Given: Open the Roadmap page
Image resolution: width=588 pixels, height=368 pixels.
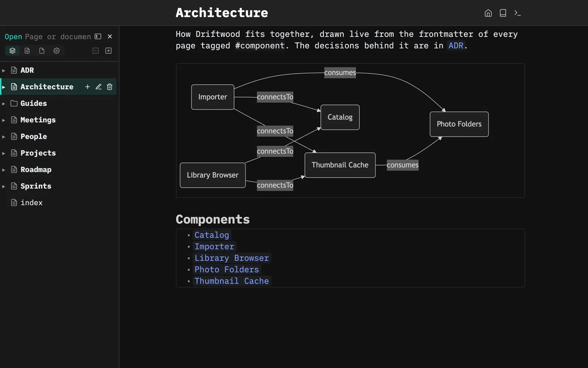Looking at the screenshot, I should [36, 170].
